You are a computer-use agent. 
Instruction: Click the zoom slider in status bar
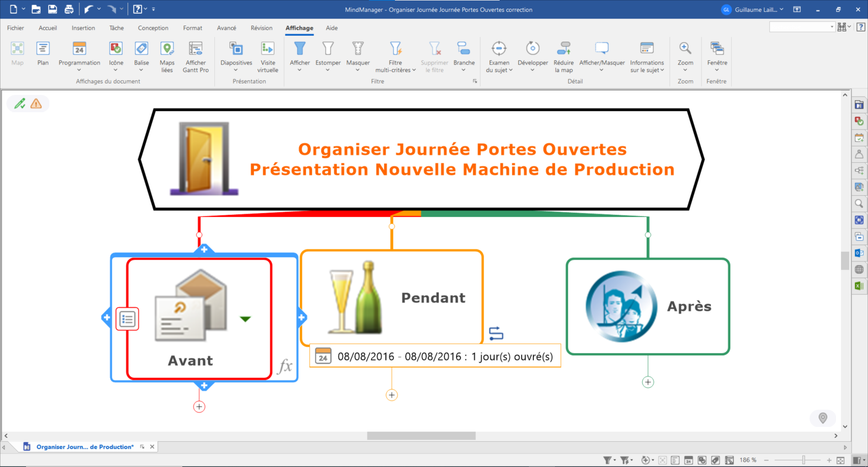803,460
